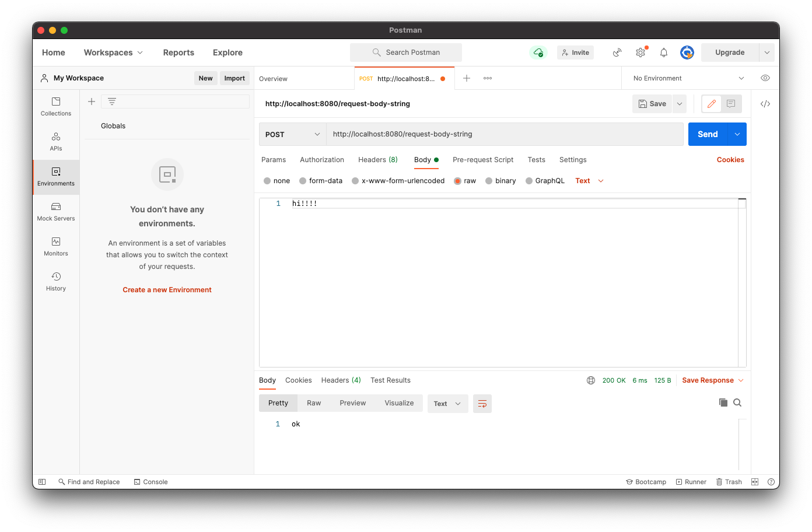The width and height of the screenshot is (812, 532).
Task: Expand the Workspaces dropdown
Action: tap(113, 52)
